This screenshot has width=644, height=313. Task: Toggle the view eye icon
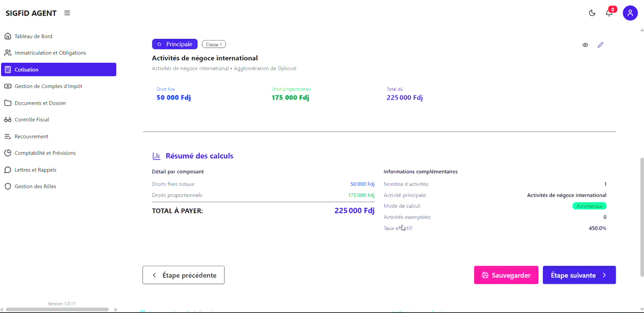(585, 45)
